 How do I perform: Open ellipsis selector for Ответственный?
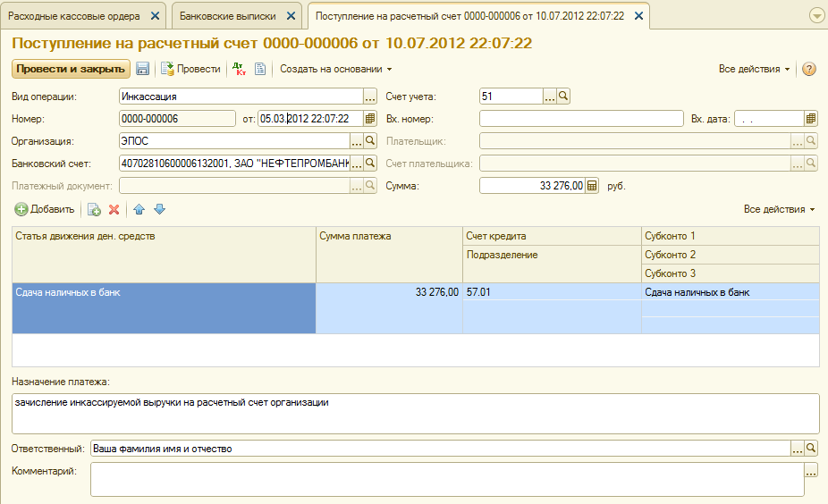(798, 448)
